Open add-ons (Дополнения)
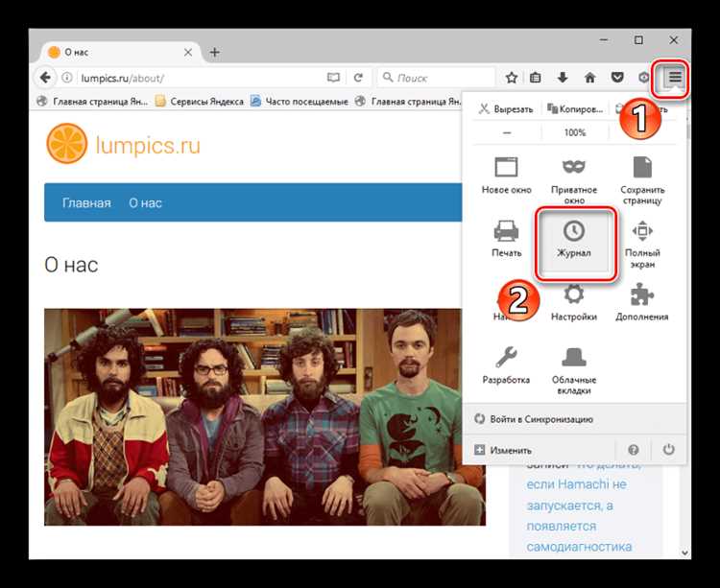 pos(642,303)
